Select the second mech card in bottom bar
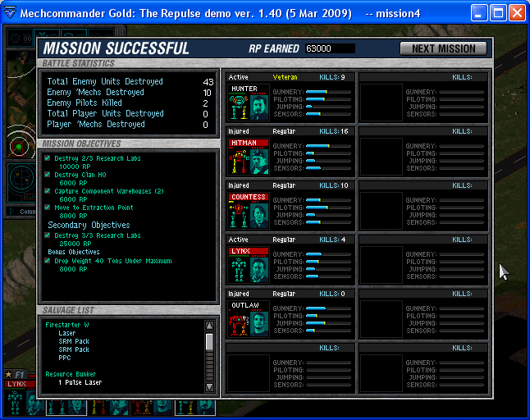Image resolution: width=530 pixels, height=420 pixels. pos(66,407)
